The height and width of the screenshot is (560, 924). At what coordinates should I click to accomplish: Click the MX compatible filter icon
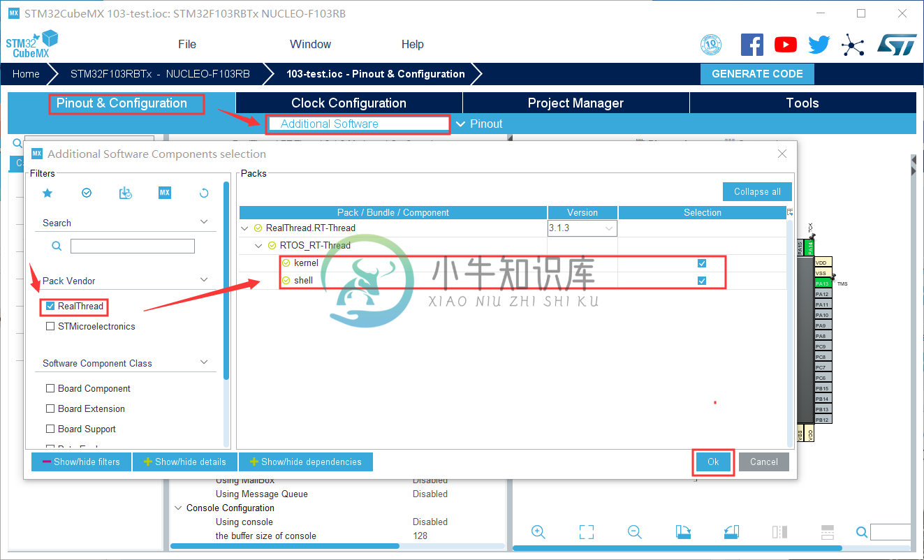point(165,193)
